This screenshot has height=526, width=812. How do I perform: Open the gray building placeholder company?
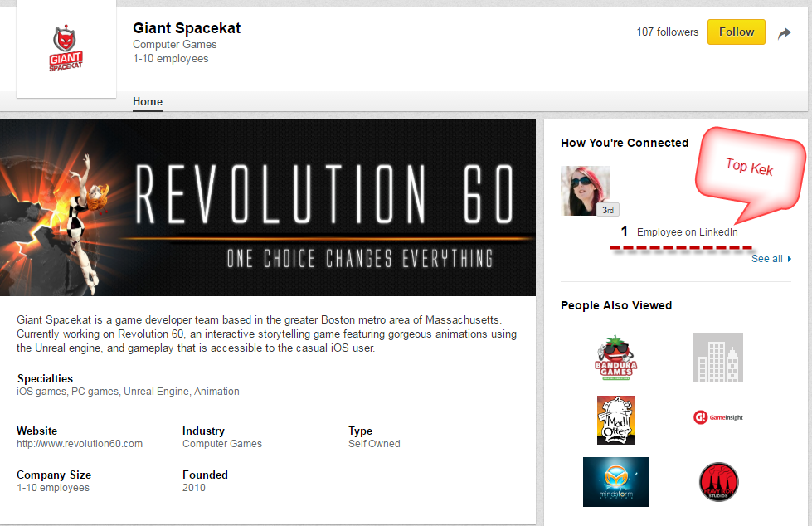[x=717, y=358]
